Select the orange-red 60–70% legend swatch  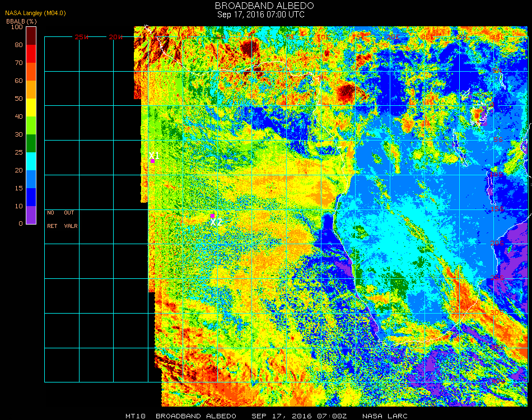(x=31, y=72)
